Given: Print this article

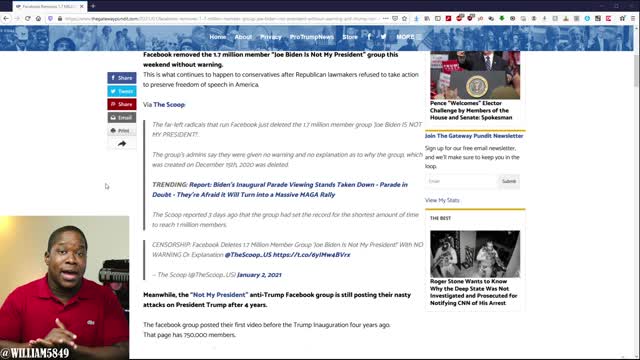Looking at the screenshot, I should click(122, 131).
